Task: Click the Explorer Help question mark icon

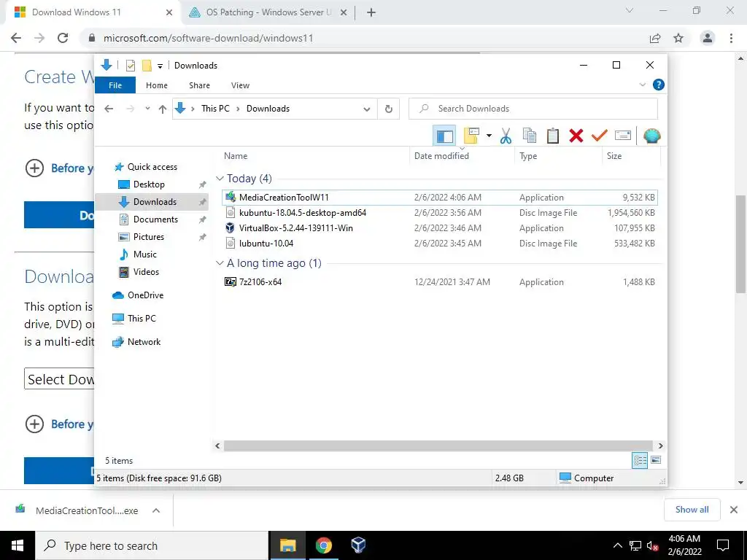Action: [659, 85]
